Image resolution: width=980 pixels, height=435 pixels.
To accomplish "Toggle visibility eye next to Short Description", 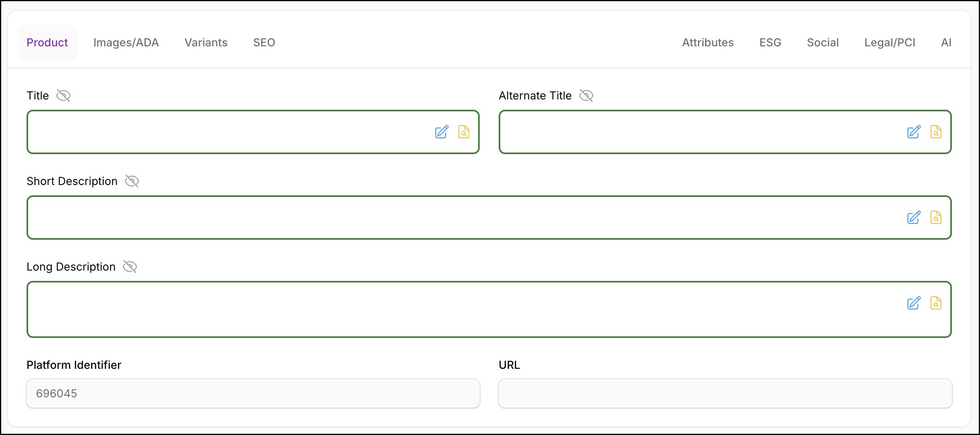I will 132,181.
